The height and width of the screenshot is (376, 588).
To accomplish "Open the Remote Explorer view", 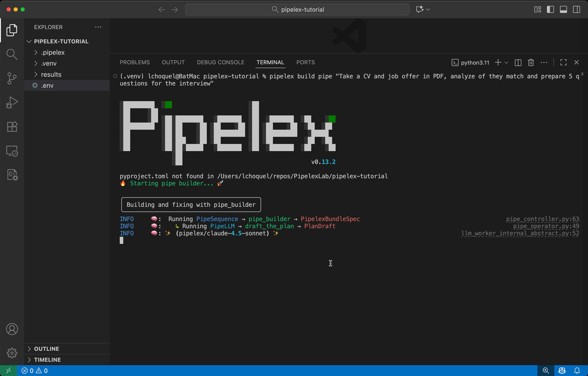I will [x=12, y=150].
